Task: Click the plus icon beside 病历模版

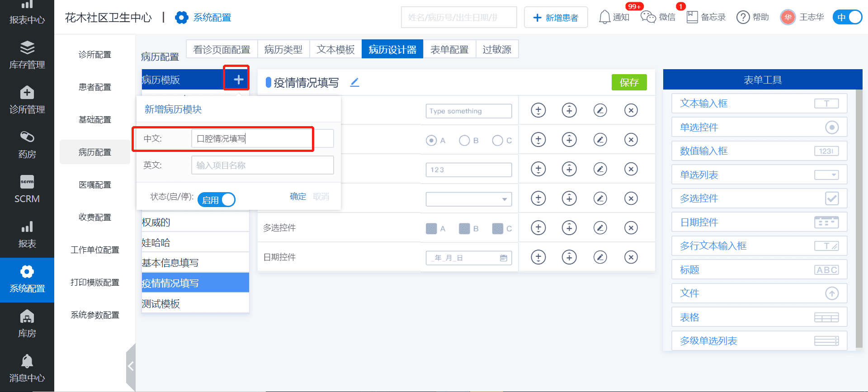Action: point(238,80)
